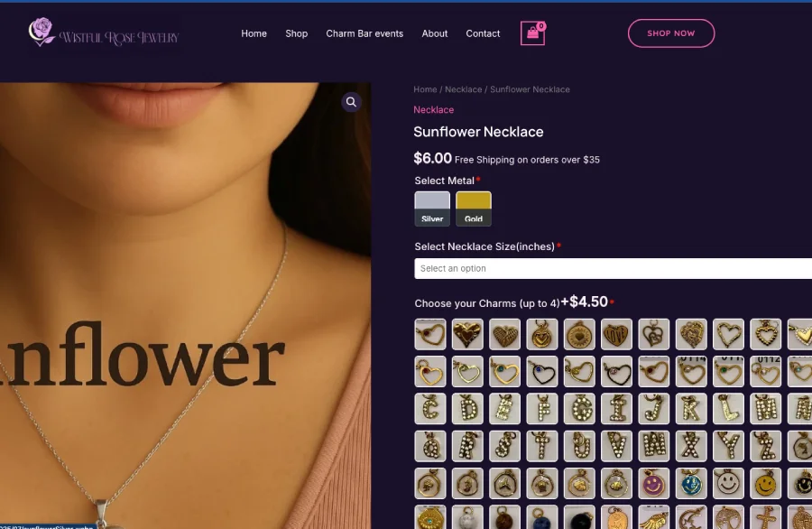Choose the rhinestone letter S charm
Image resolution: width=812 pixels, height=529 pixels.
click(504, 446)
